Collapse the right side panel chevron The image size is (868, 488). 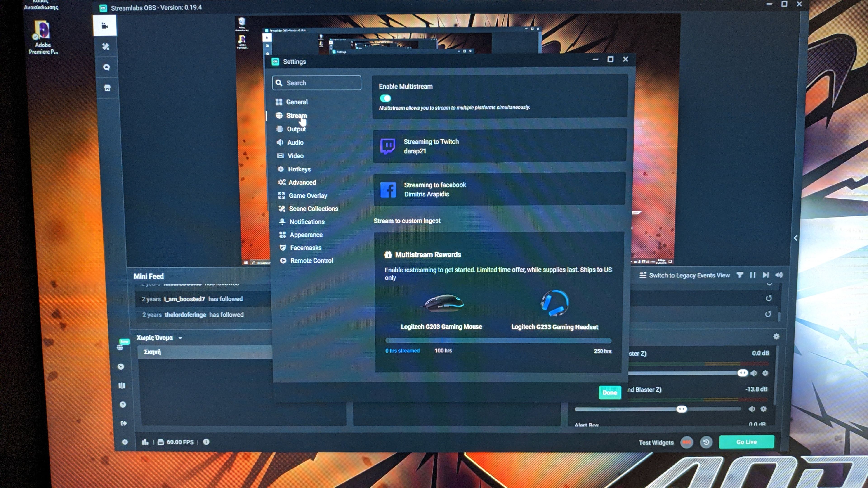[796, 238]
